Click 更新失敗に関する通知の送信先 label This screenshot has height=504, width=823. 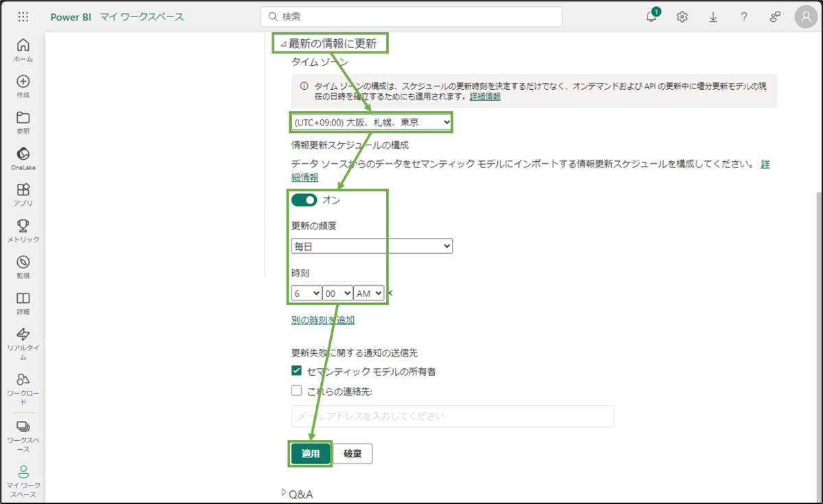click(x=355, y=352)
